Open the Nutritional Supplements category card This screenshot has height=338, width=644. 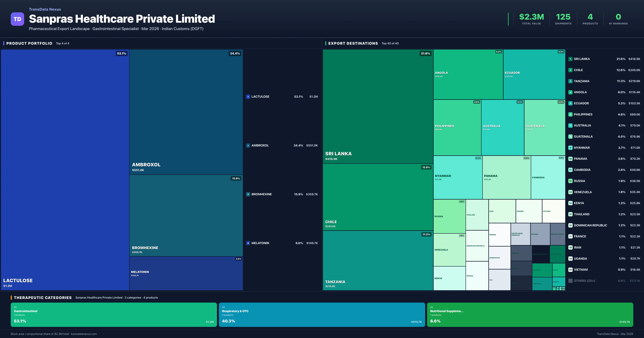coord(530,315)
